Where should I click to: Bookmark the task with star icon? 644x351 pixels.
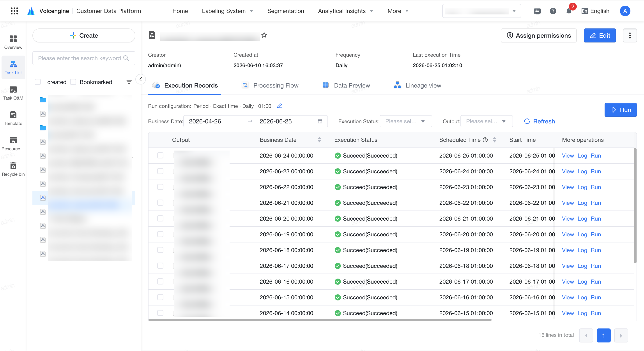pos(264,35)
